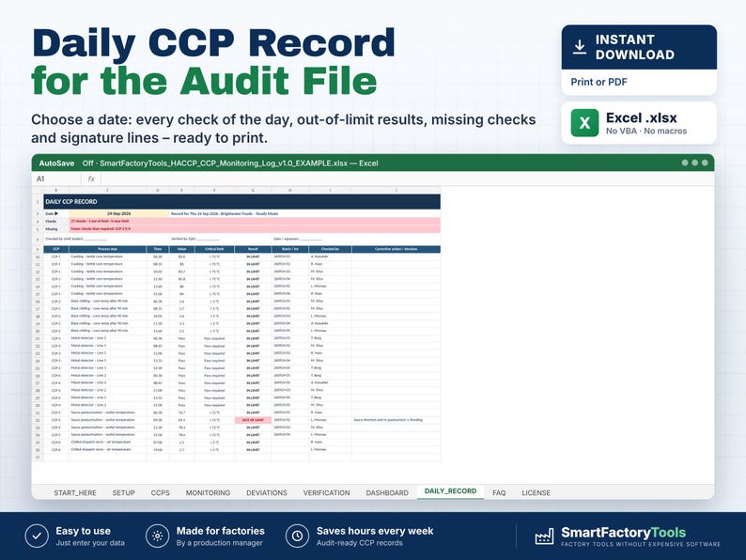Select the row 32 header

(x=38, y=420)
